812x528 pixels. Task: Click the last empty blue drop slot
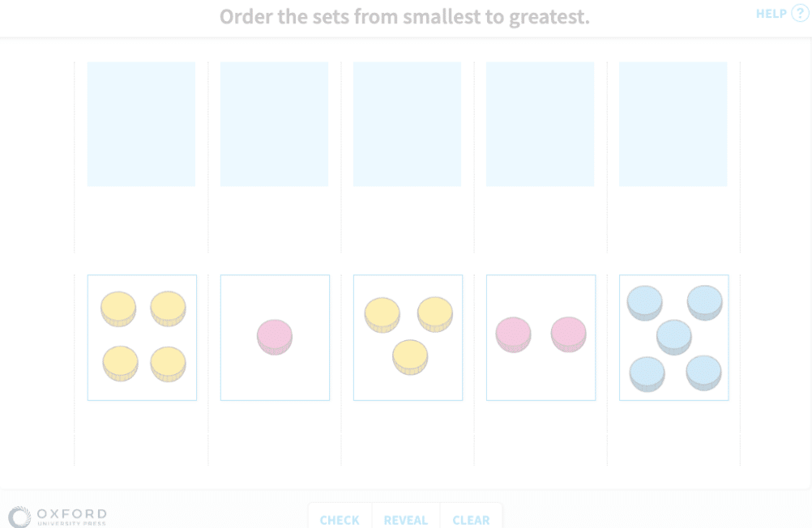pyautogui.click(x=673, y=124)
